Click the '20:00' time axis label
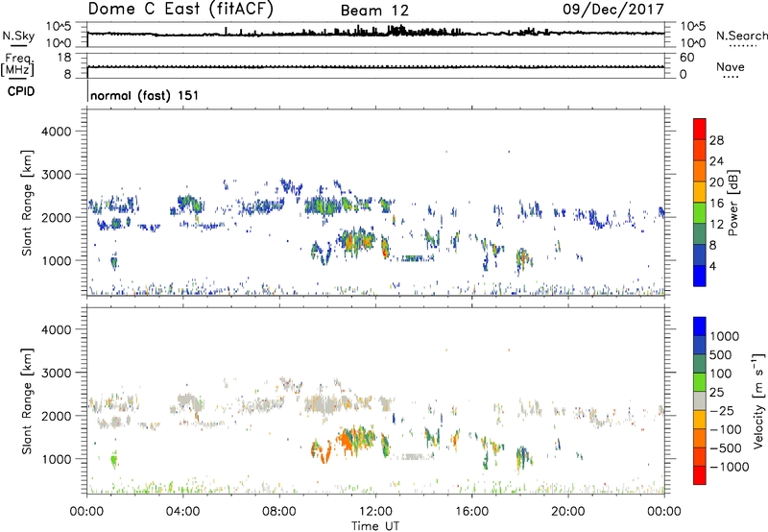 568,512
